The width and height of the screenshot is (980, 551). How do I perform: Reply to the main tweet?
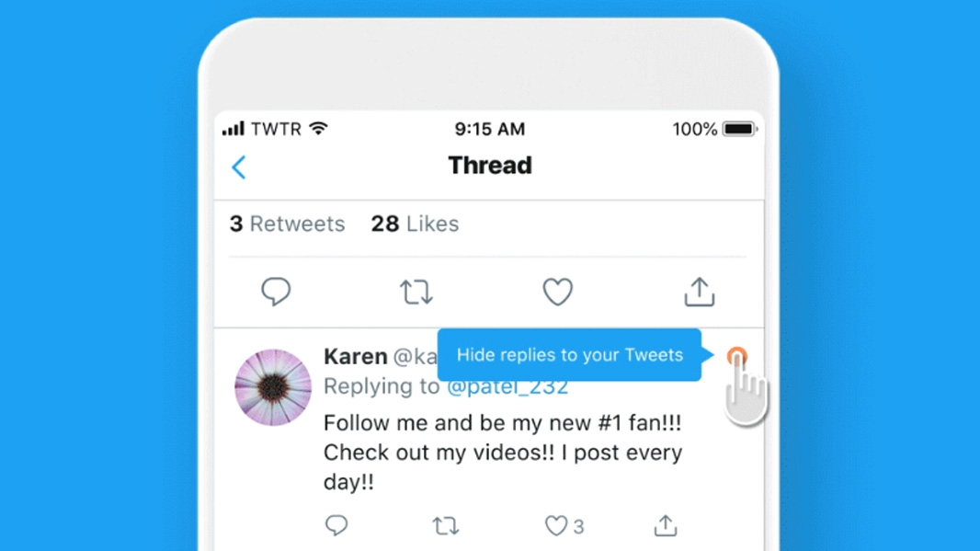(x=276, y=292)
